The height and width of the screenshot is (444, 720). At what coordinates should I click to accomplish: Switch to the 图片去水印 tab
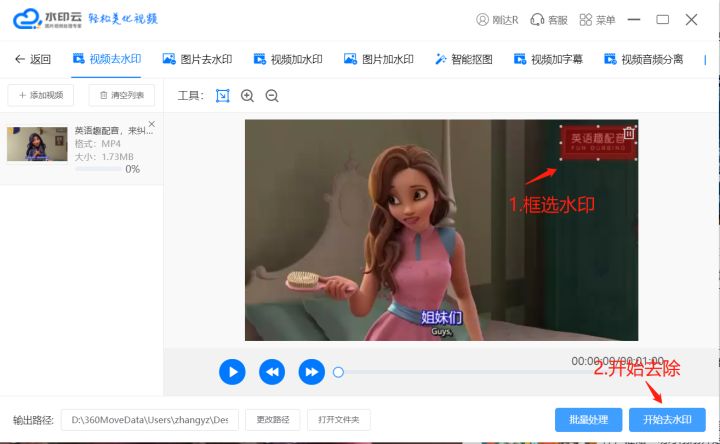click(197, 59)
